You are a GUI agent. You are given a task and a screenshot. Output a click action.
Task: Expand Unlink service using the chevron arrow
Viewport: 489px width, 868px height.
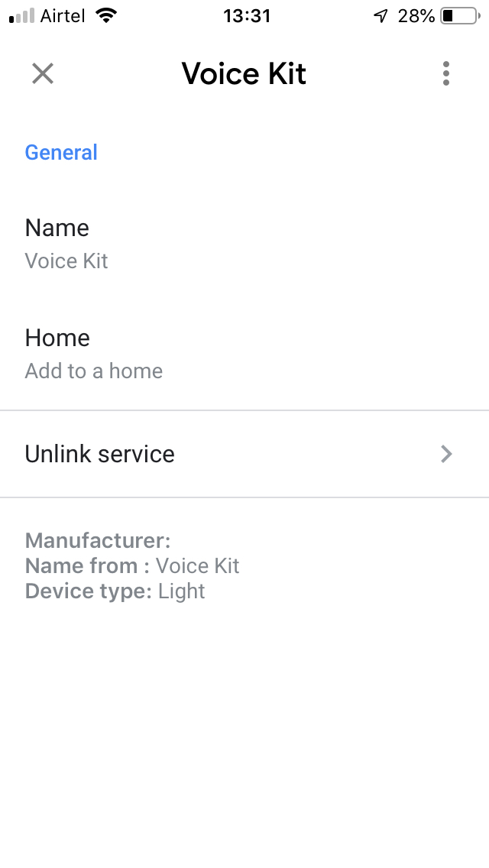click(x=447, y=454)
